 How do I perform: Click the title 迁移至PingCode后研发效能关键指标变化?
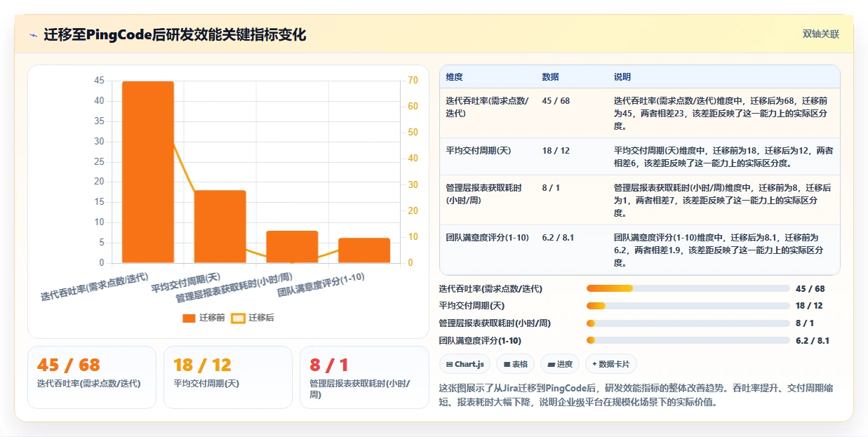175,34
